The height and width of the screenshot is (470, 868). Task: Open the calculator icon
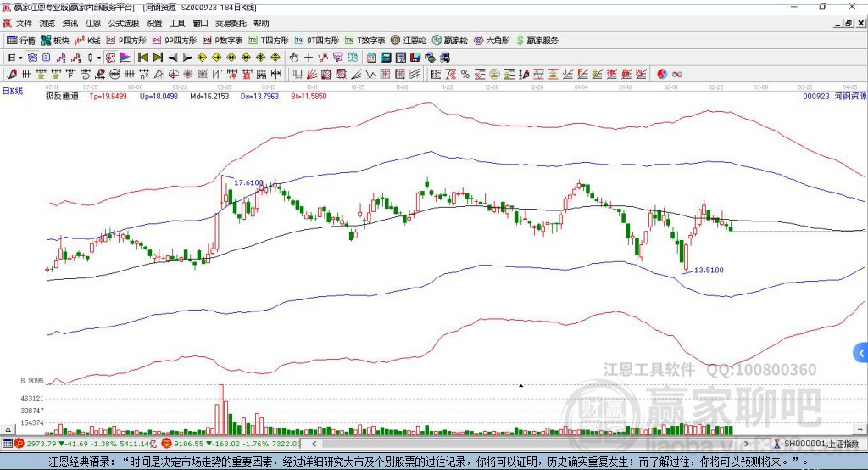[x=386, y=58]
